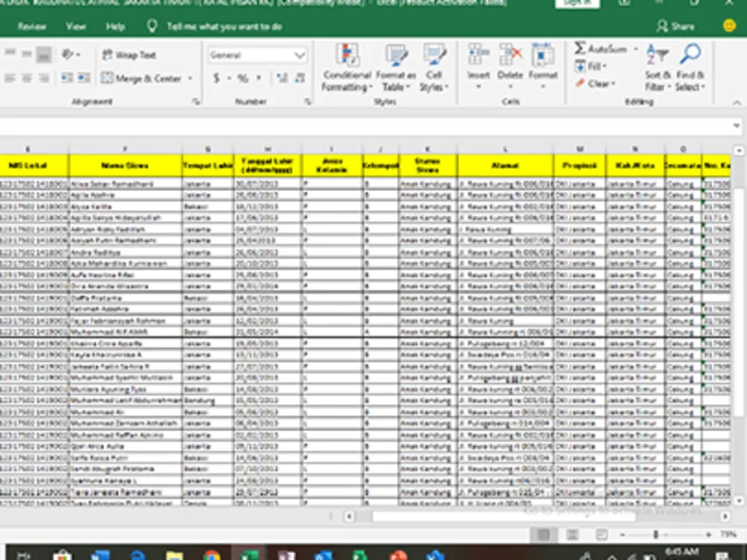Toggle Wrap Text
The width and height of the screenshot is (747, 560).
pyautogui.click(x=129, y=55)
